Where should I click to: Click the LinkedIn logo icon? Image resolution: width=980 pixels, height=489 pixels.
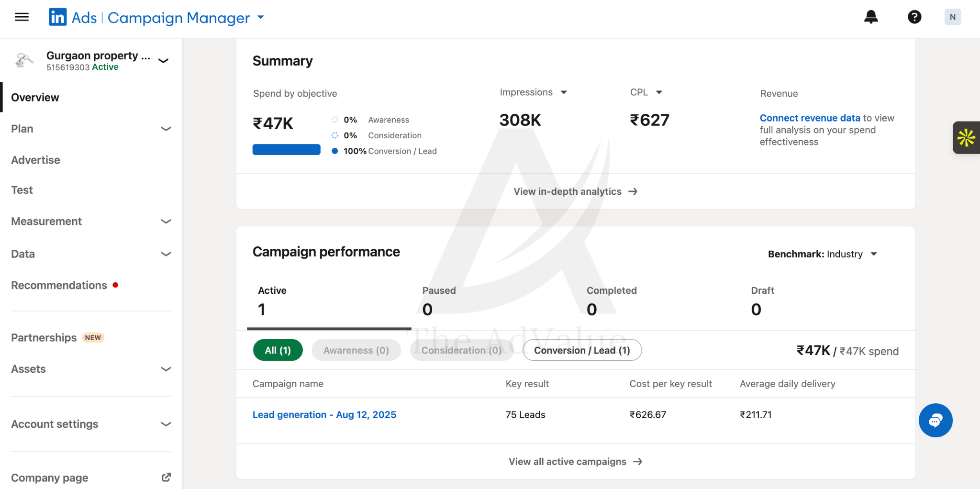coord(57,17)
